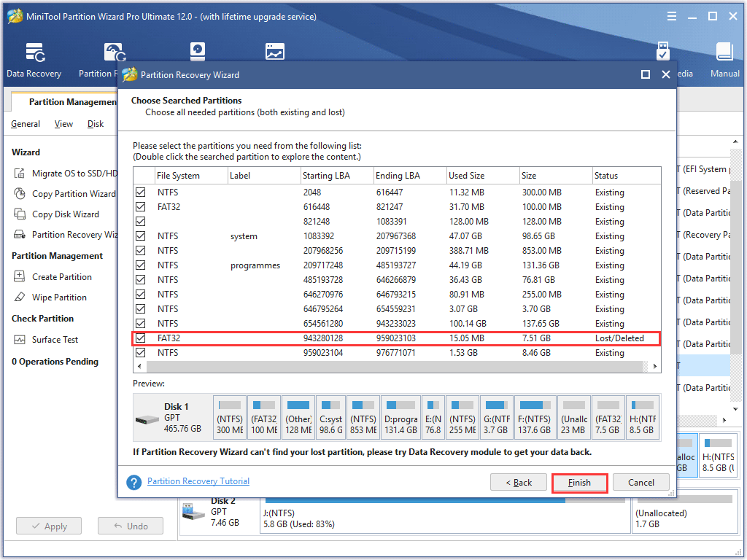747x560 pixels.
Task: Select the D:progra 131.4 GB preview block
Action: [x=400, y=418]
